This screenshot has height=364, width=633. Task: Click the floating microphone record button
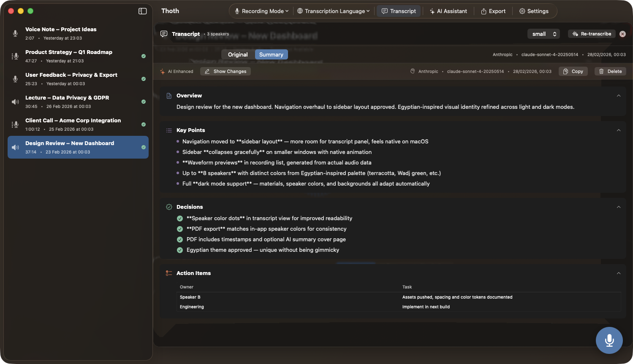(x=609, y=340)
